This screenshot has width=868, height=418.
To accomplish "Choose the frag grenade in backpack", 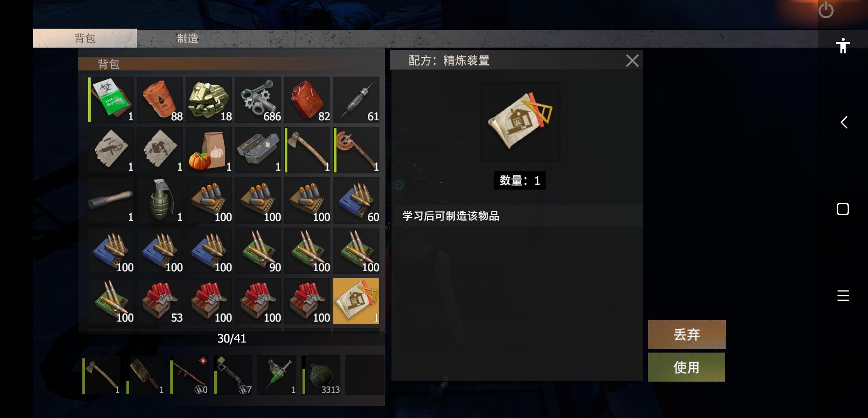I will click(160, 200).
